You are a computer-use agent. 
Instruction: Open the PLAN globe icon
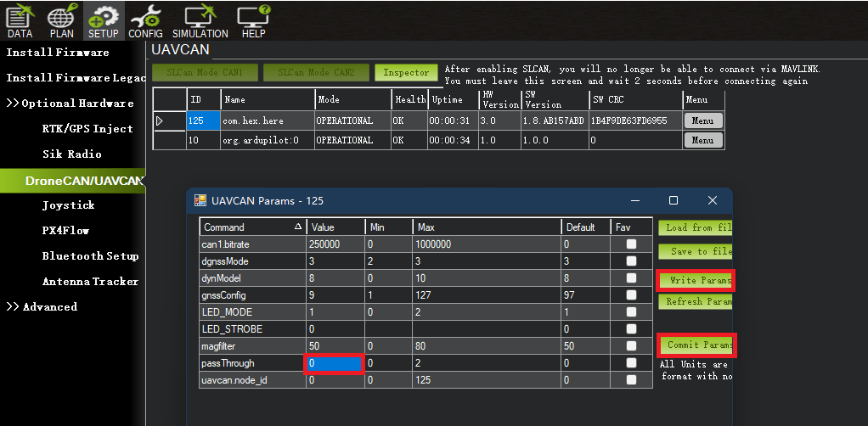(x=61, y=21)
